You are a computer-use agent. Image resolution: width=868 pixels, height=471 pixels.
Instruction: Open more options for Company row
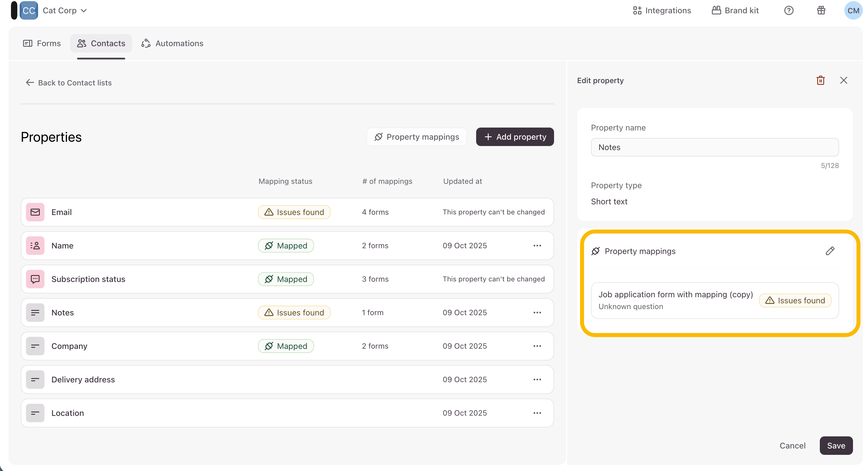[537, 346]
